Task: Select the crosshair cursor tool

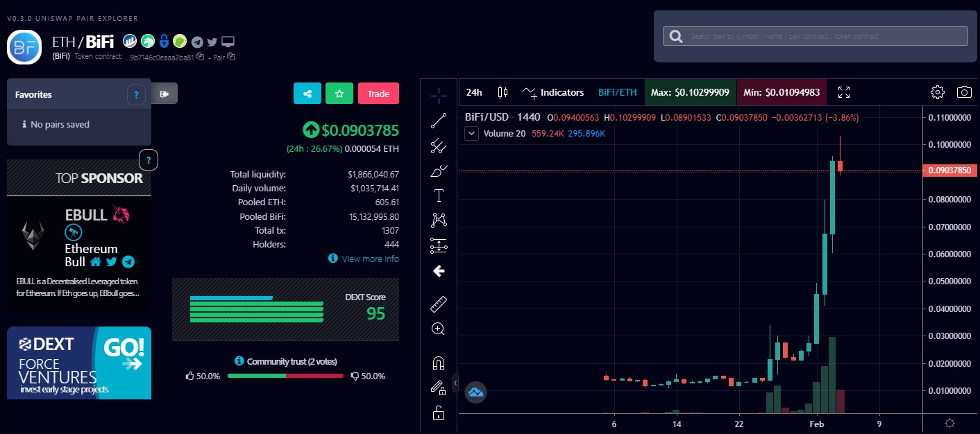Action: 439,94
